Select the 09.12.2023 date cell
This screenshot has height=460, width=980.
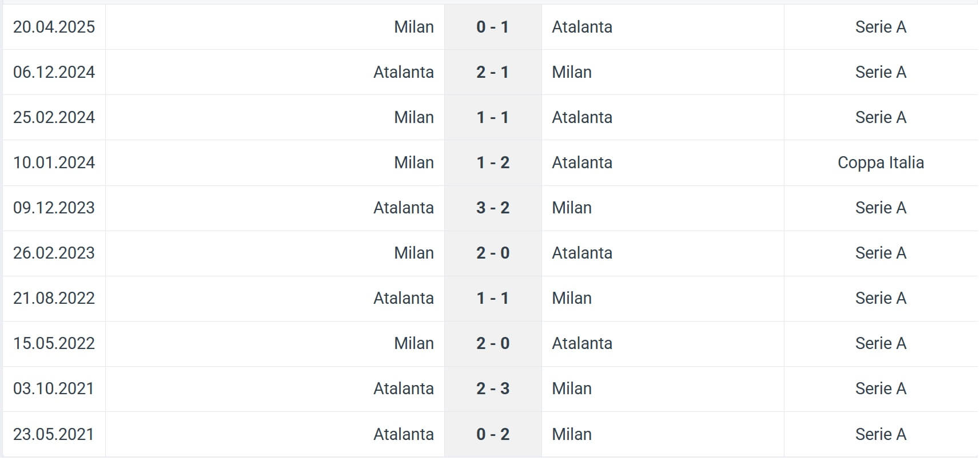pyautogui.click(x=54, y=208)
